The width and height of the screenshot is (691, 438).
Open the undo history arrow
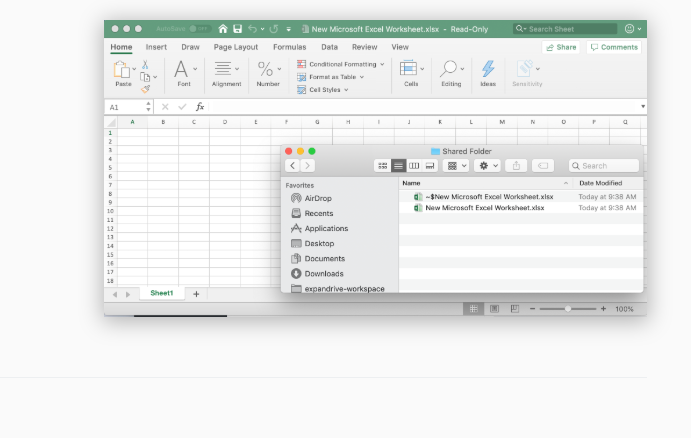[262, 30]
